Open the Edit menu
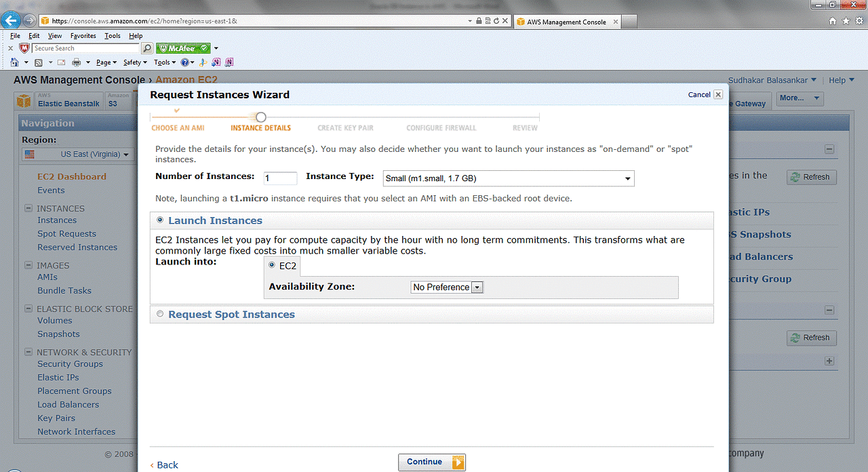 tap(34, 36)
